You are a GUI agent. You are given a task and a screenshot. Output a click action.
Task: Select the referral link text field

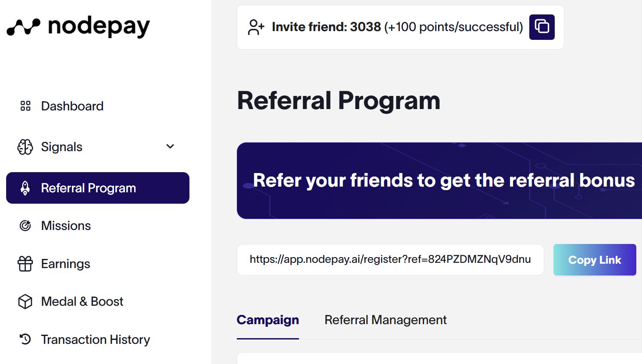(x=390, y=259)
